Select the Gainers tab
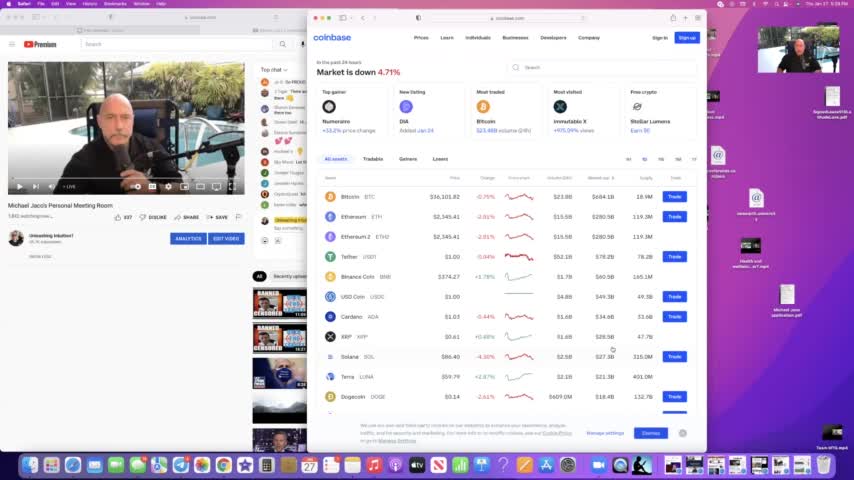 pos(408,159)
